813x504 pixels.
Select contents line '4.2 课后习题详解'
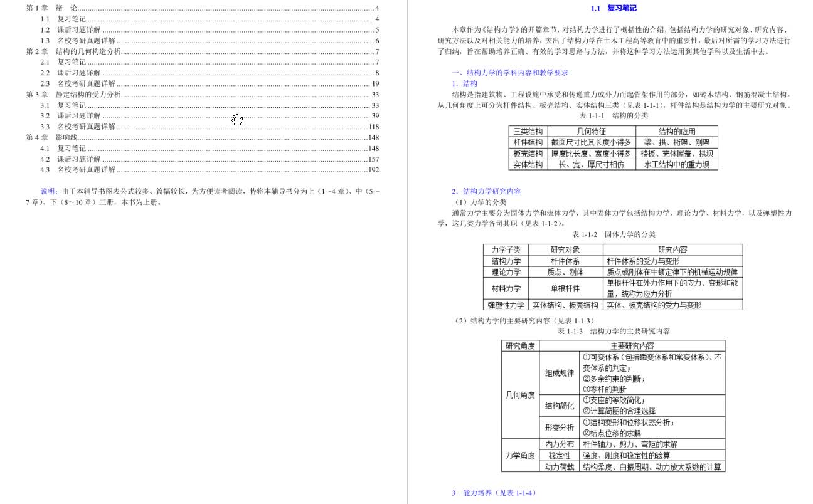point(210,159)
